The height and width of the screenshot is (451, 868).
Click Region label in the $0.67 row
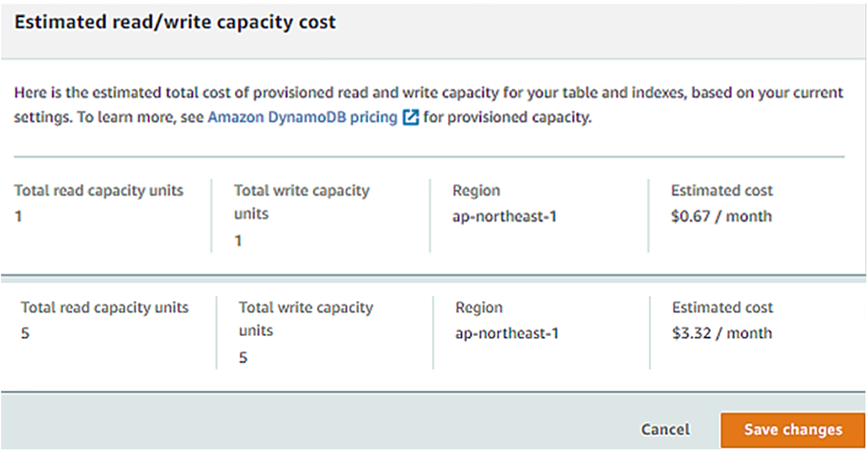[476, 191]
